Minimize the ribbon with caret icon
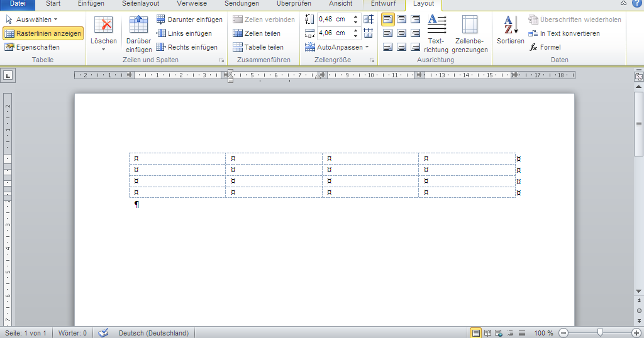The height and width of the screenshot is (338, 644). click(623, 3)
